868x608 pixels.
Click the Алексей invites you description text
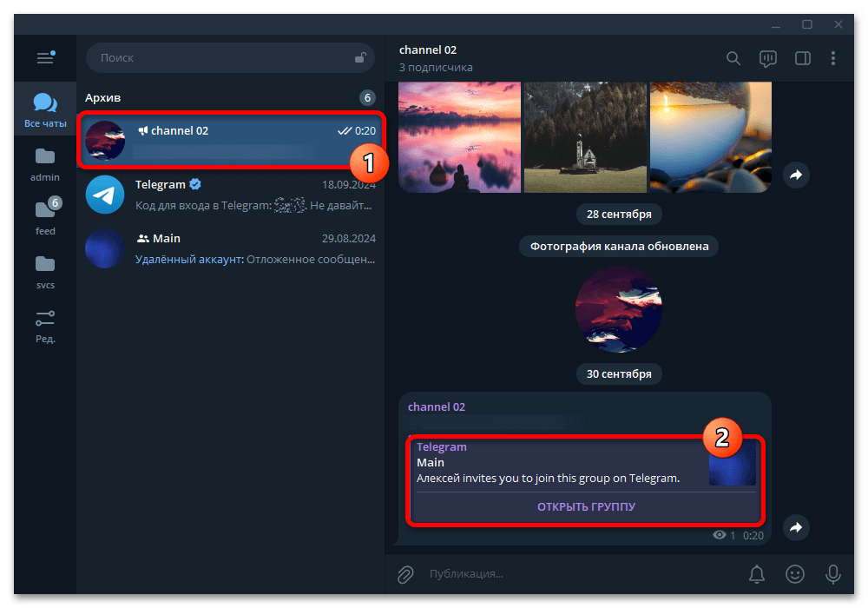click(548, 479)
